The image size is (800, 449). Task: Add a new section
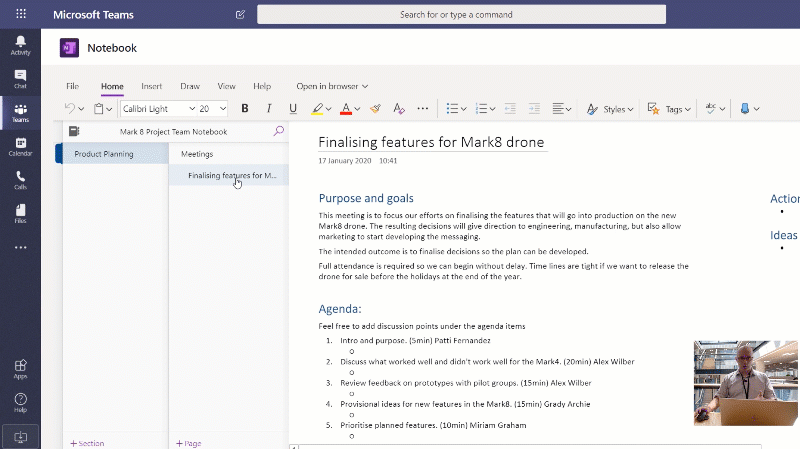[x=87, y=443]
